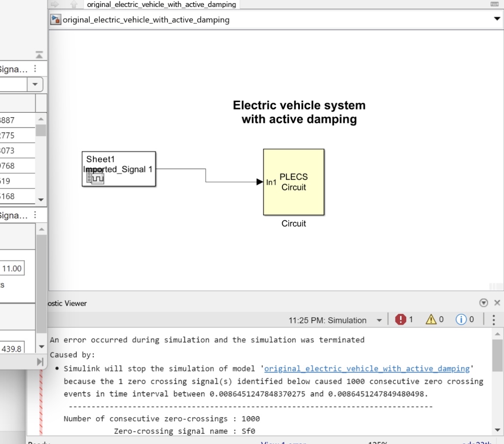
Task: Collapse the panel using the dark chevron above Signa...
Action: 39,54
